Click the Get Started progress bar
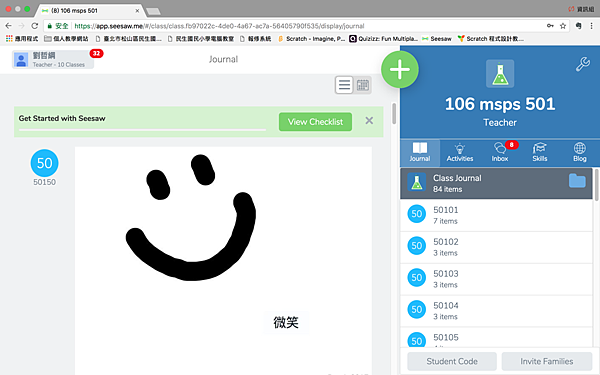Screen dimensions: 600x375 142,130
